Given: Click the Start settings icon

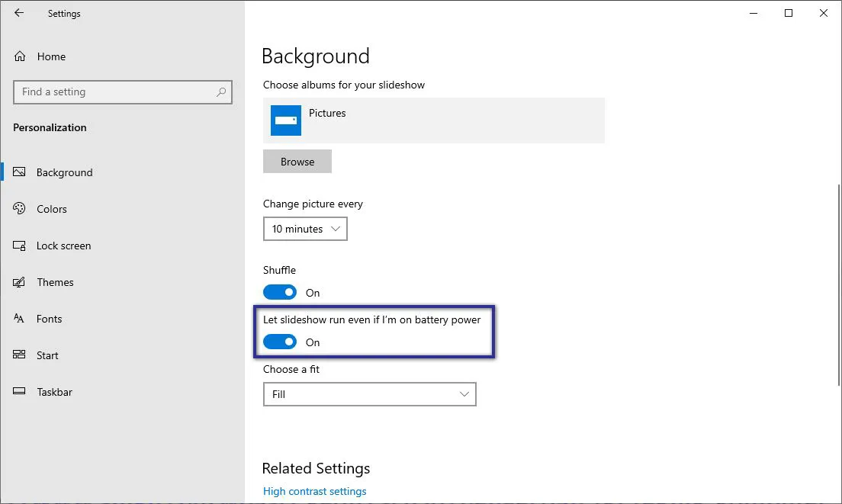Looking at the screenshot, I should pos(19,355).
